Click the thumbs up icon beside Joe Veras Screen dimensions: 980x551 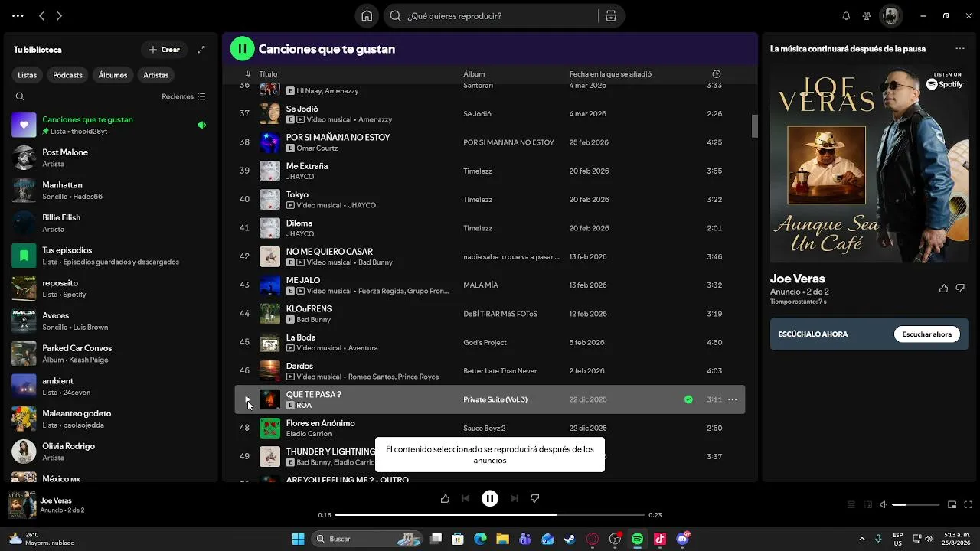tap(943, 289)
